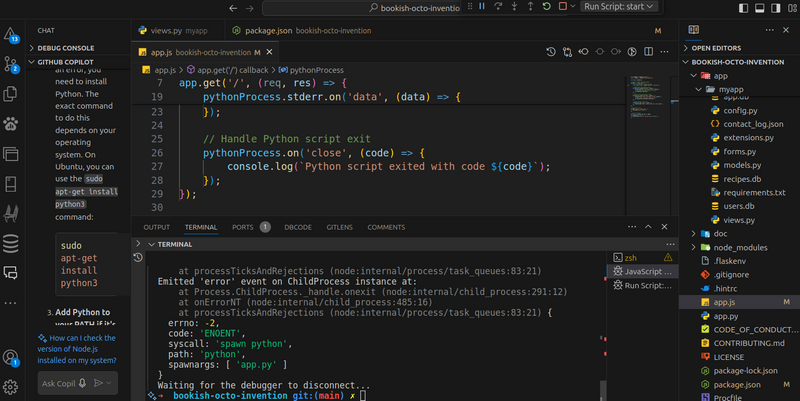This screenshot has height=401, width=800.
Task: Switch to the DBCode panel tab
Action: [x=297, y=228]
